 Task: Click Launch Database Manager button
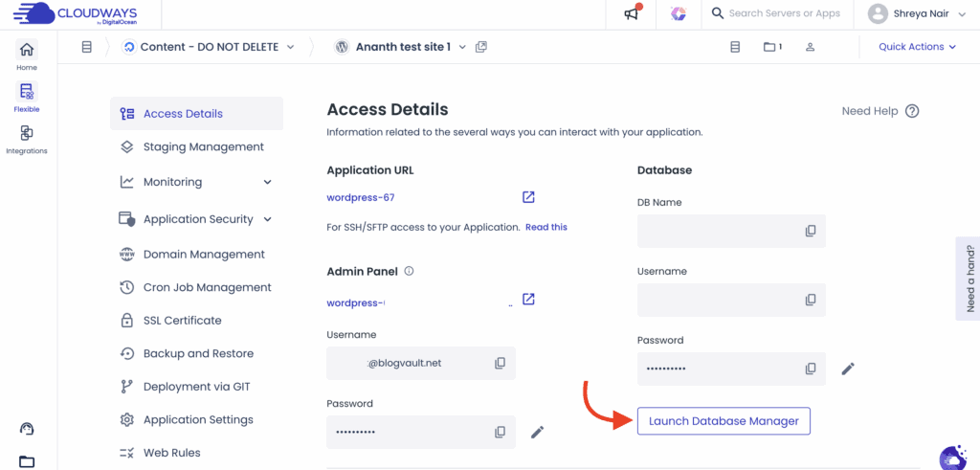click(x=724, y=421)
